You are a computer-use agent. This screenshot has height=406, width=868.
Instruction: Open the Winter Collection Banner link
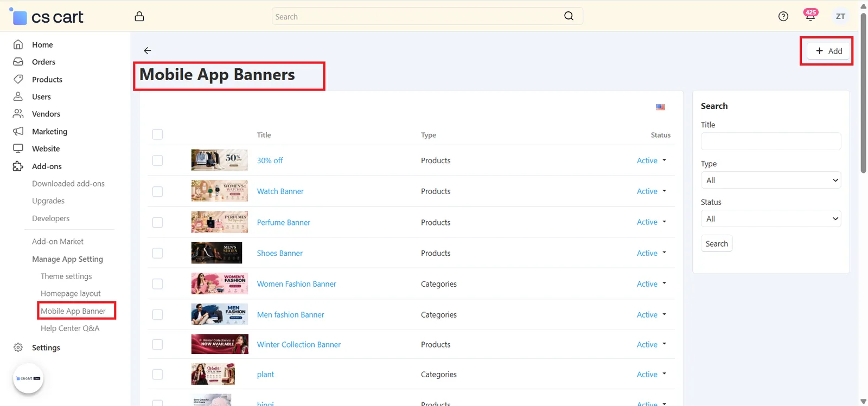click(x=299, y=344)
